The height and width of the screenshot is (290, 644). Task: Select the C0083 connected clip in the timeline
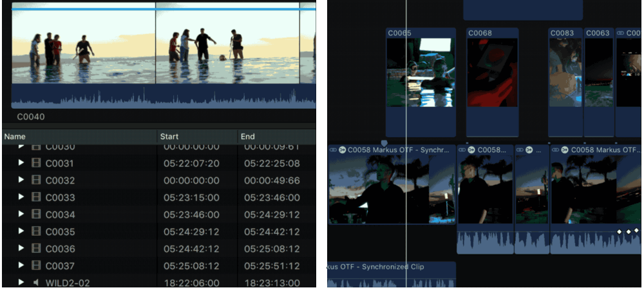tap(565, 82)
